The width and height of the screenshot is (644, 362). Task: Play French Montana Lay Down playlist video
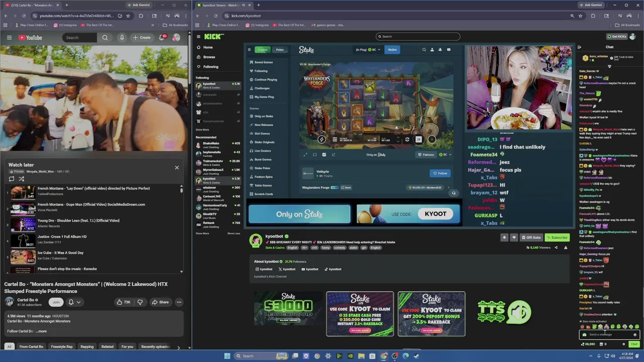[x=93, y=192]
